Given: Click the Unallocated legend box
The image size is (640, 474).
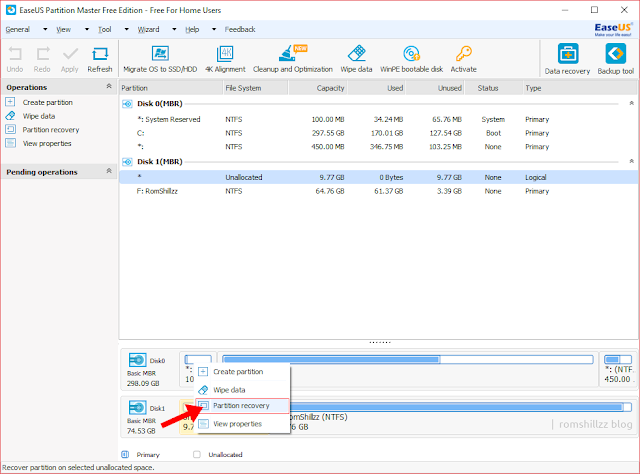Looking at the screenshot, I should pos(197,454).
